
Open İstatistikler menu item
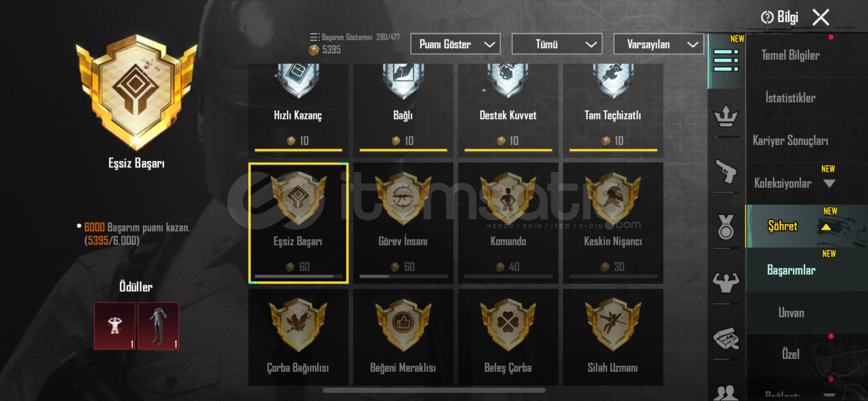coord(790,98)
